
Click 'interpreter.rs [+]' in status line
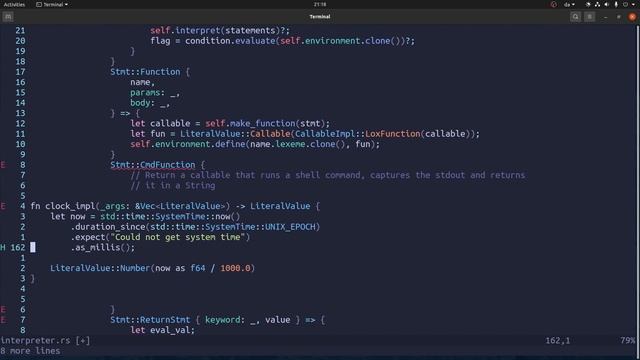click(45, 340)
